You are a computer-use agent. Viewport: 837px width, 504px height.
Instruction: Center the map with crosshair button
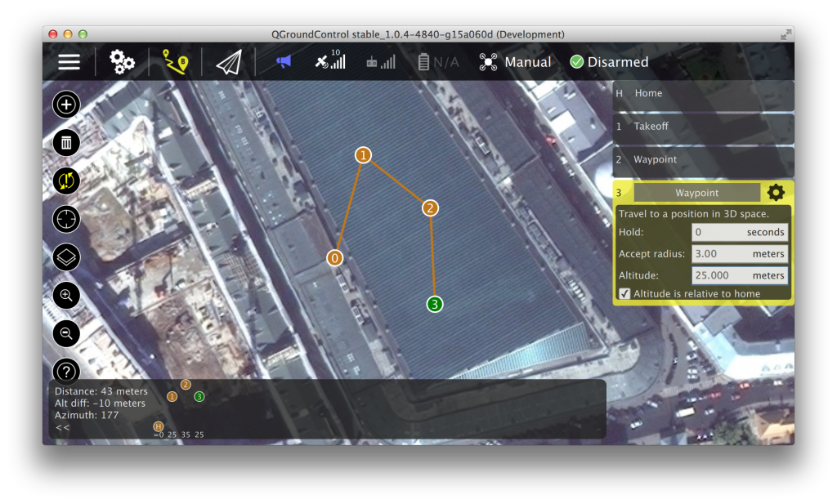click(66, 219)
